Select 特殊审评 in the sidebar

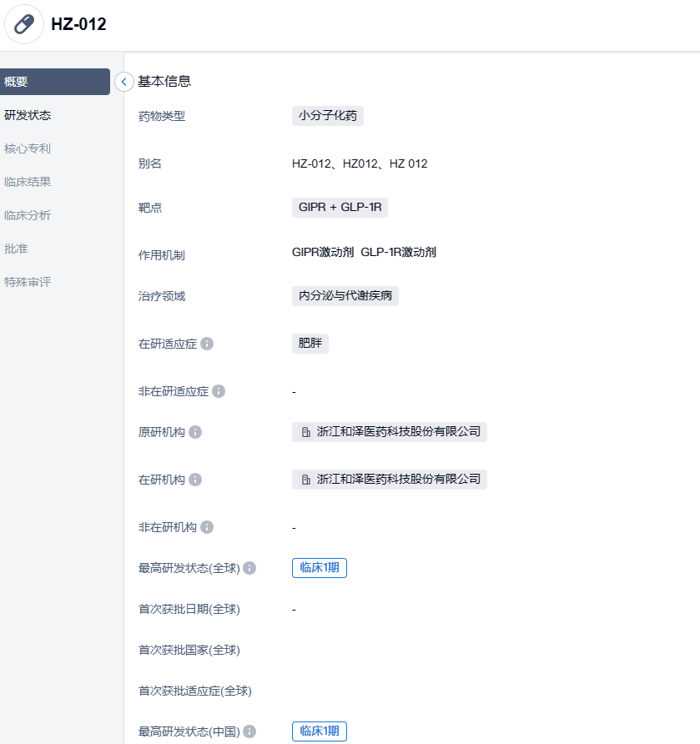(28, 282)
